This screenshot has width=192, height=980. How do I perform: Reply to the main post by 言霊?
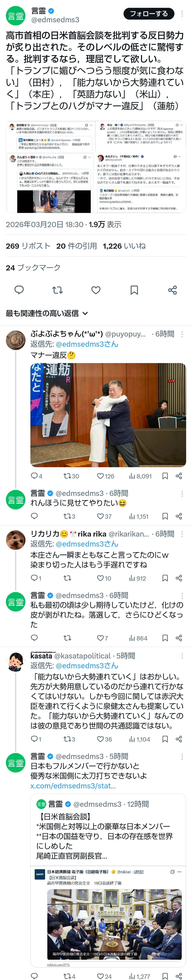pyautogui.click(x=19, y=290)
